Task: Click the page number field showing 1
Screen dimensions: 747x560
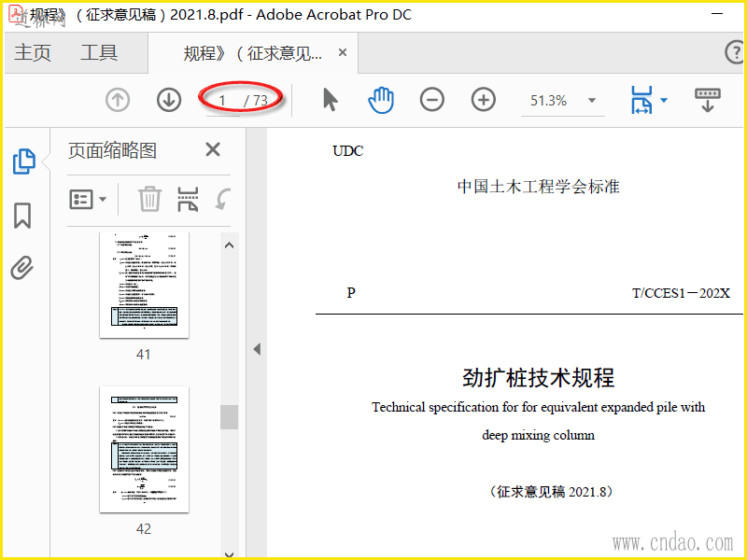Action: pyautogui.click(x=223, y=101)
